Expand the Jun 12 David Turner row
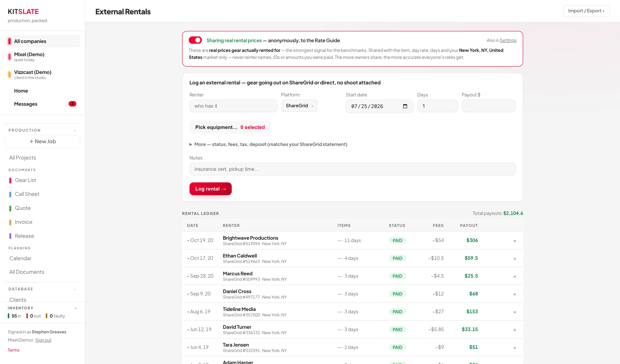 [x=188, y=330]
